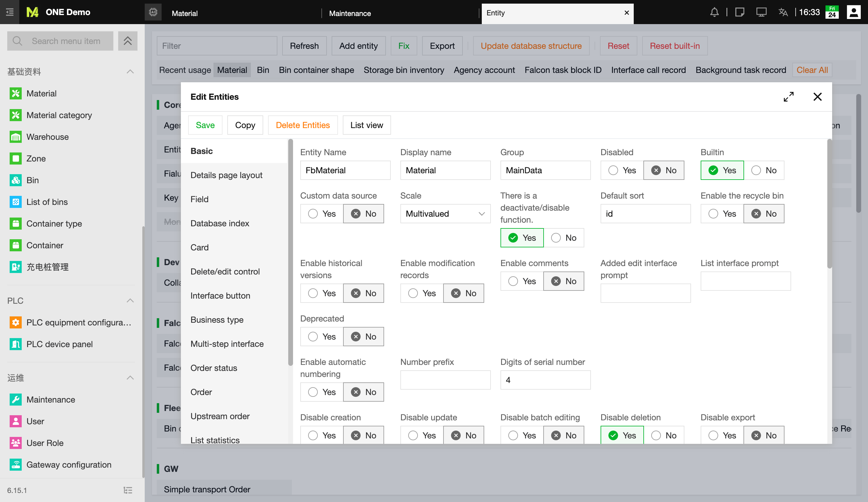The height and width of the screenshot is (502, 868).
Task: Click the Entity Name input field
Action: pyautogui.click(x=345, y=170)
